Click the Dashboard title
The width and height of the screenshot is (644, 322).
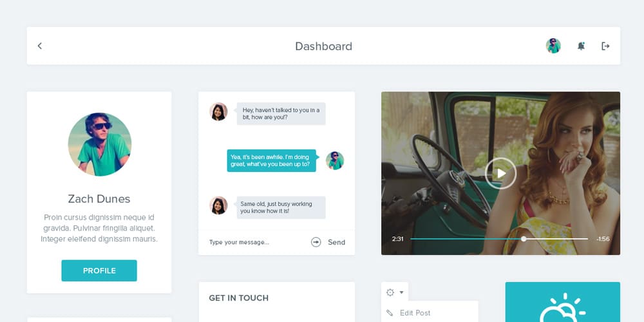pyautogui.click(x=324, y=46)
